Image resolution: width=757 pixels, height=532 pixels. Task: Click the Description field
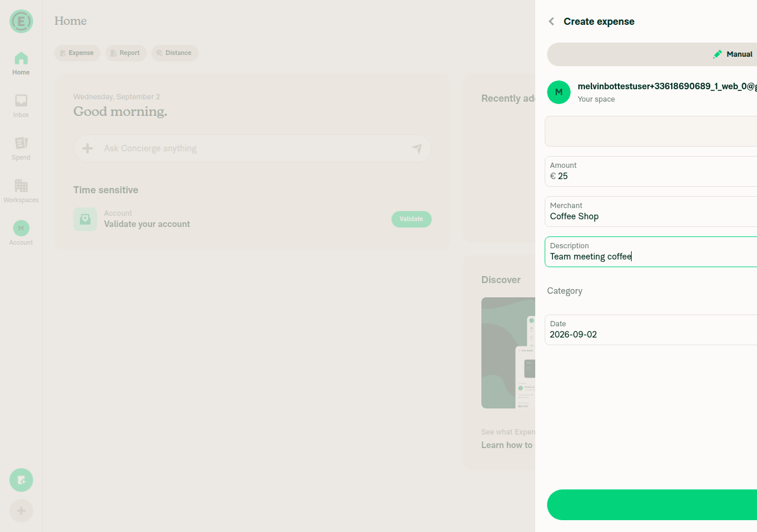click(651, 252)
